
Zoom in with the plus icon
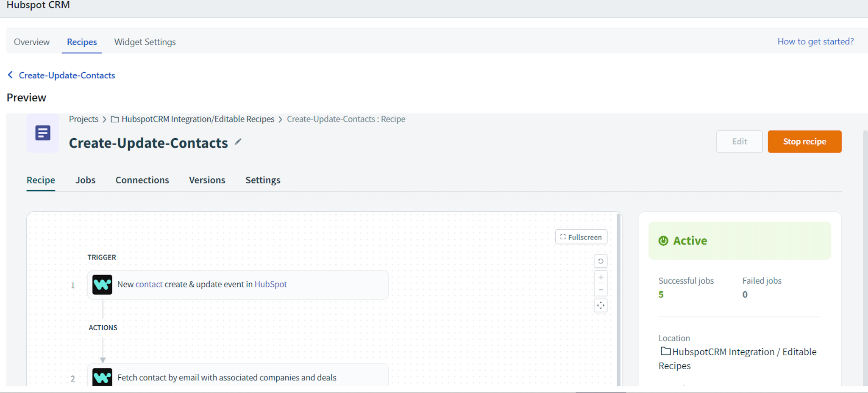tap(601, 277)
